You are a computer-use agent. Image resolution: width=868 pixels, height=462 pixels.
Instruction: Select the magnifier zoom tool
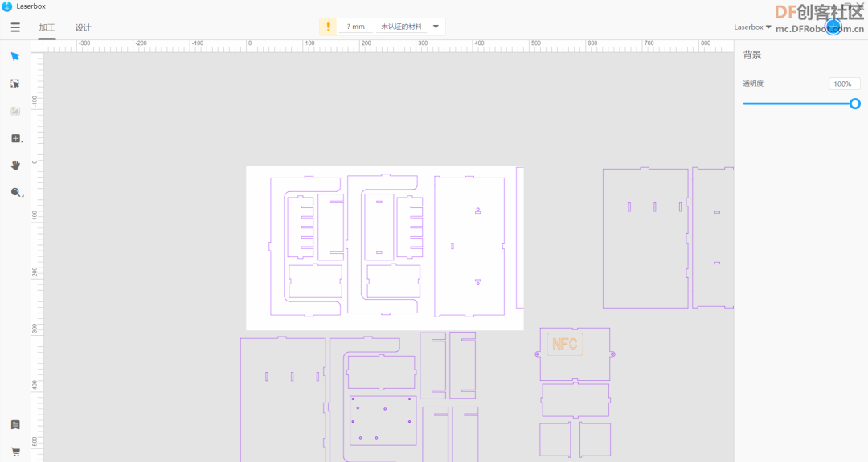pyautogui.click(x=16, y=193)
